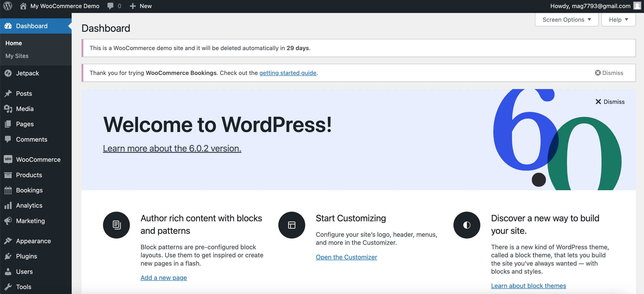644x294 pixels.
Task: Click Add a new page link
Action: (163, 277)
